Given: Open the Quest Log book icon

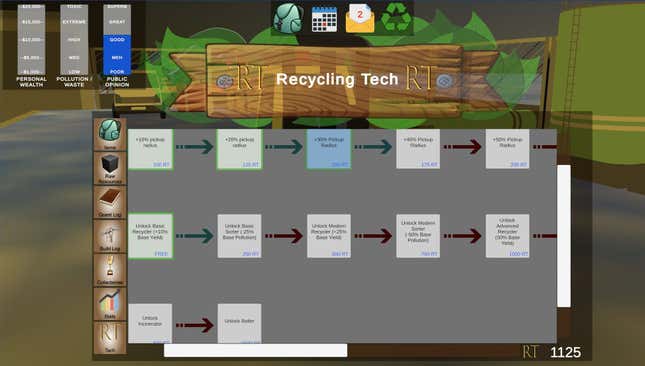Looking at the screenshot, I should [x=110, y=202].
